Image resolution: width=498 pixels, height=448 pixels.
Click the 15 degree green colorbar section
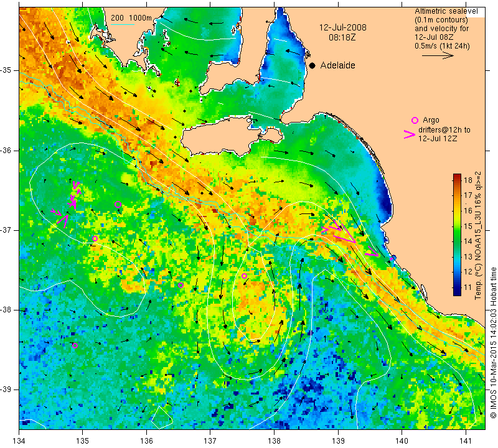(457, 226)
